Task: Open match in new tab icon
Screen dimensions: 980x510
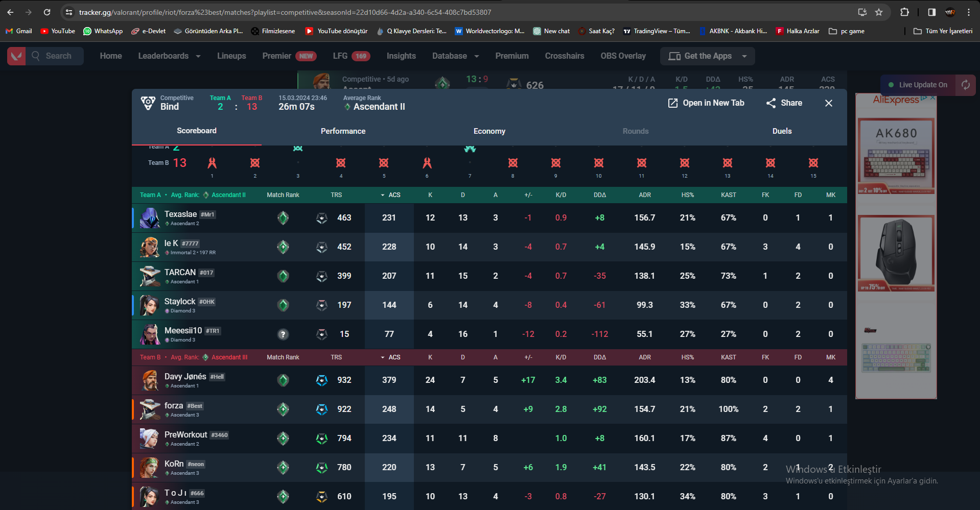Action: (x=672, y=103)
